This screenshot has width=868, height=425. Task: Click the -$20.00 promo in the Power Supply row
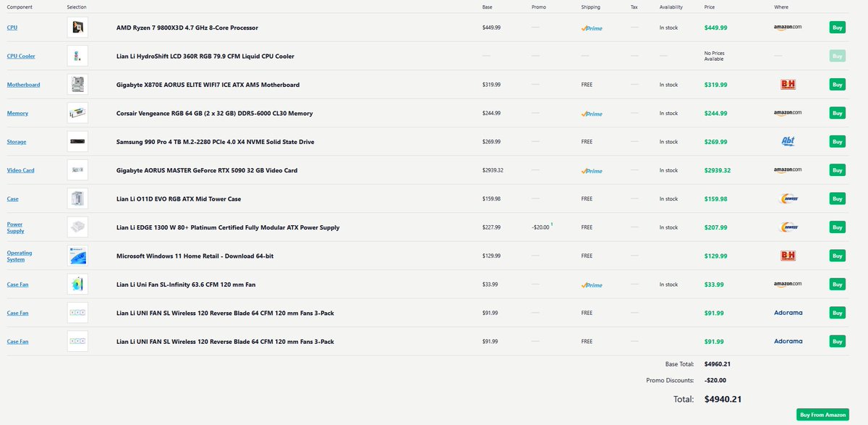click(540, 227)
